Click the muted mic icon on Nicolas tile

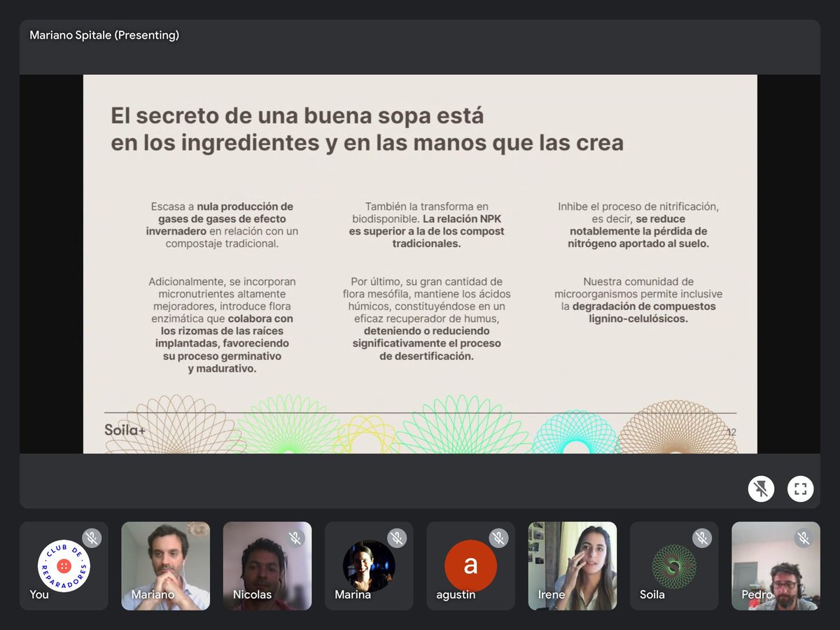coord(295,538)
